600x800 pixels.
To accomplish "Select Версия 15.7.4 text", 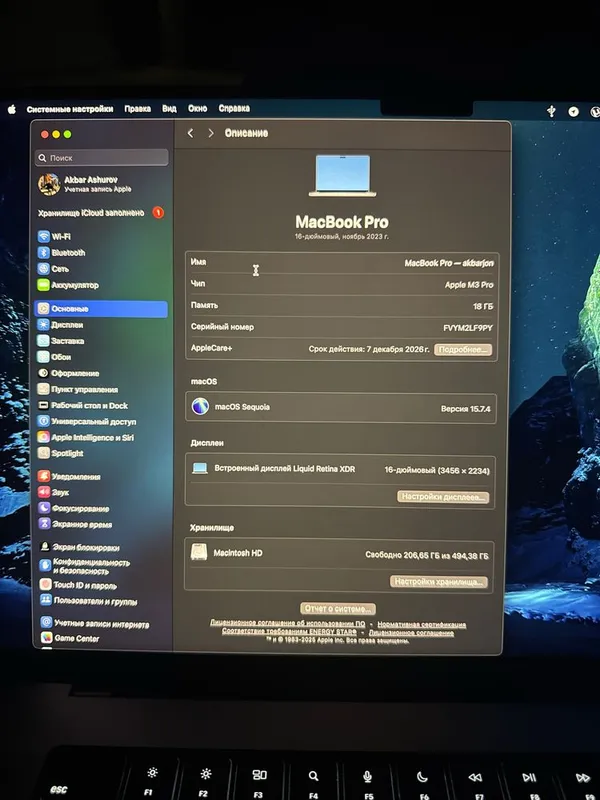I will (465, 409).
